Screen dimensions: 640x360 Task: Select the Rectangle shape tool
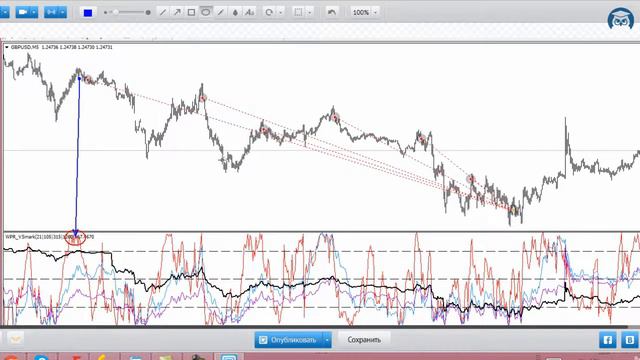pyautogui.click(x=191, y=13)
